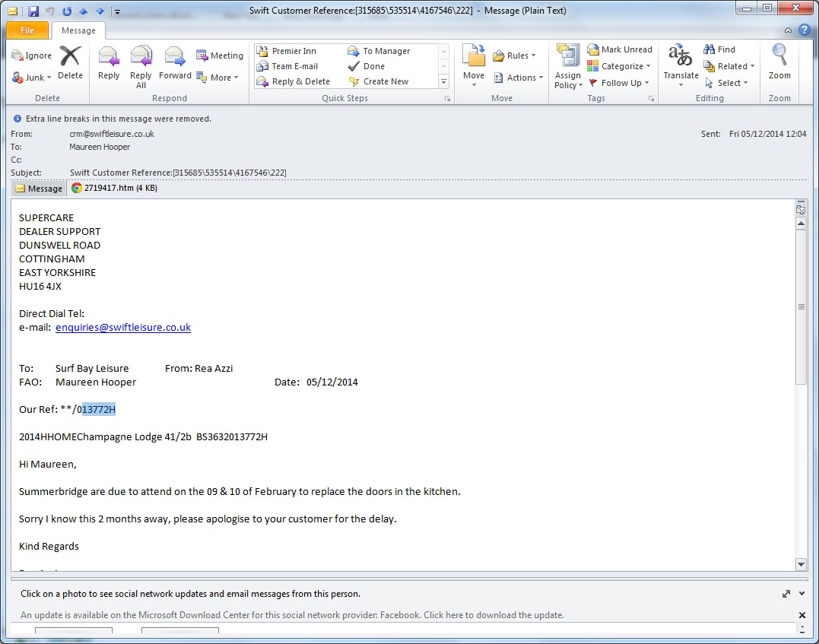Viewport: 819px width, 644px height.
Task: Open the Follow Up flag dropdown
Action: [618, 83]
